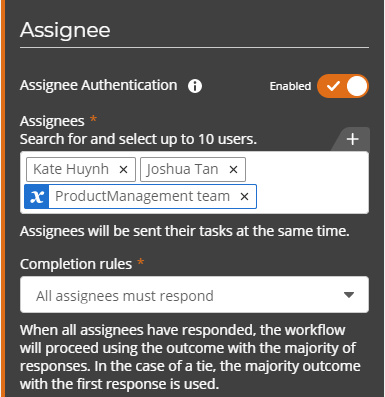The image size is (385, 397).
Task: Click All assignees must respond text
Action: 125,296
